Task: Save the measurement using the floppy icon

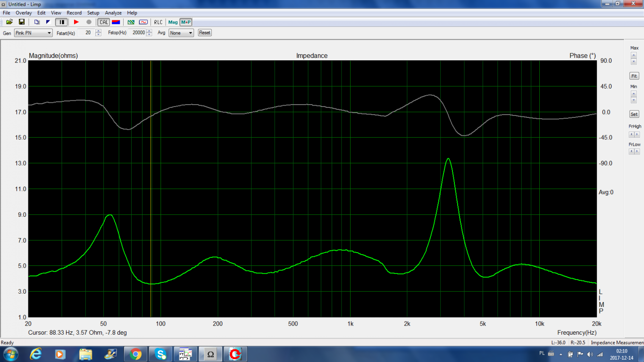Action: click(22, 22)
